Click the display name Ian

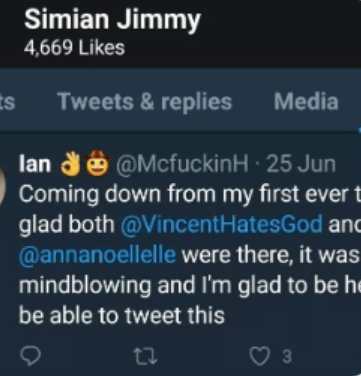tap(35, 164)
